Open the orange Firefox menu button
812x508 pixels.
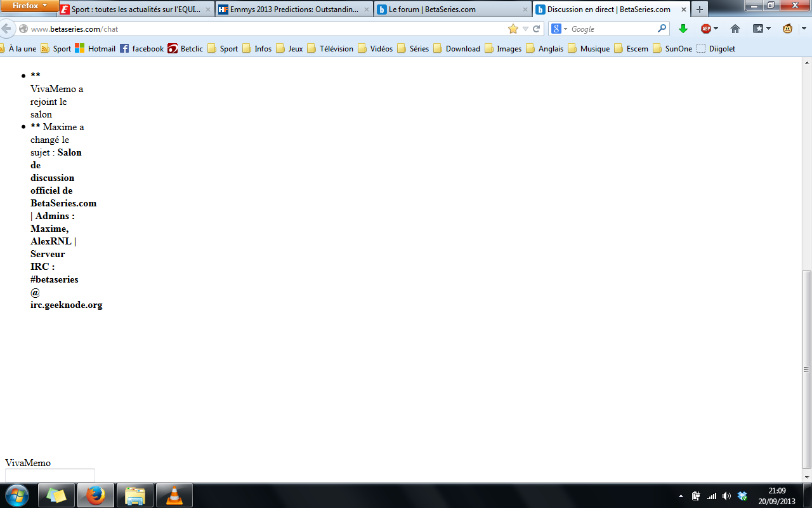tap(30, 6)
